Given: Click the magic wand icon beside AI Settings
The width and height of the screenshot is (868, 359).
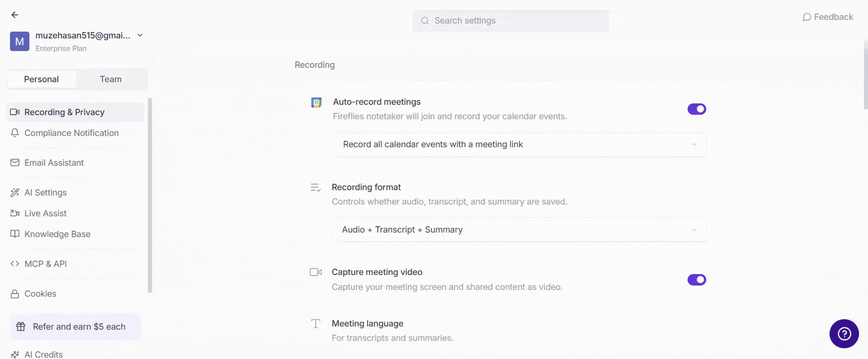Looking at the screenshot, I should point(15,193).
